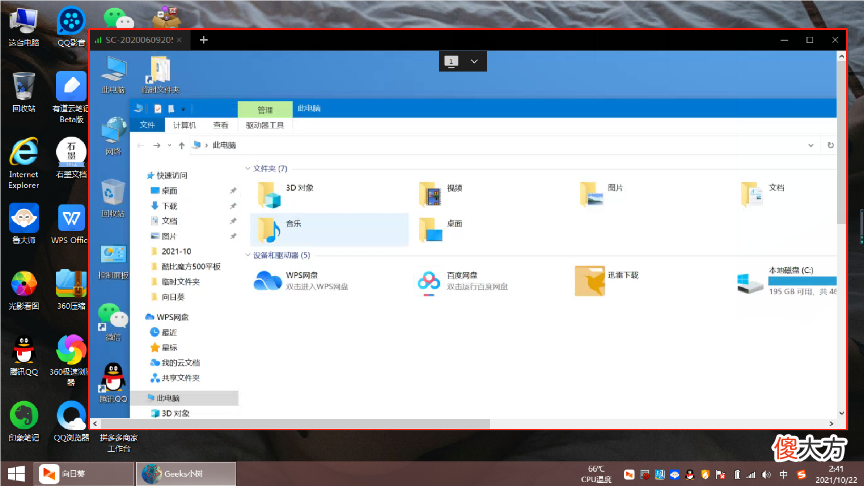Click the QQ penguin icon in system tray
The width and height of the screenshot is (864, 486).
[x=690, y=474]
